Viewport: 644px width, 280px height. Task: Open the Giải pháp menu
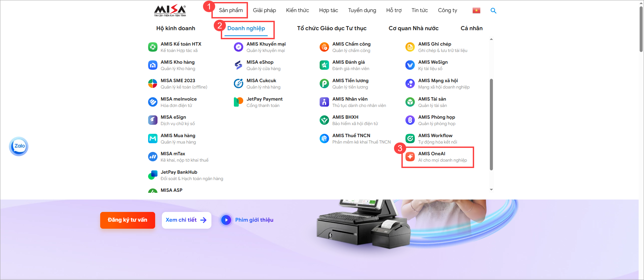[264, 10]
